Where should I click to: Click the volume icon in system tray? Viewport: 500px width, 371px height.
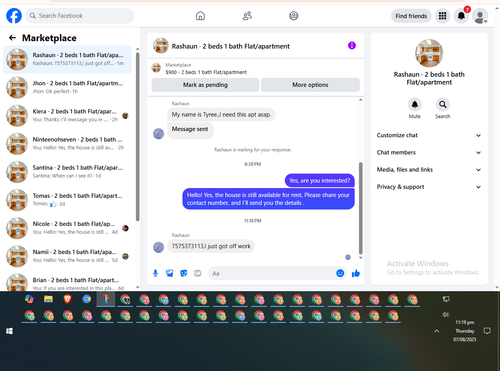coord(446,314)
